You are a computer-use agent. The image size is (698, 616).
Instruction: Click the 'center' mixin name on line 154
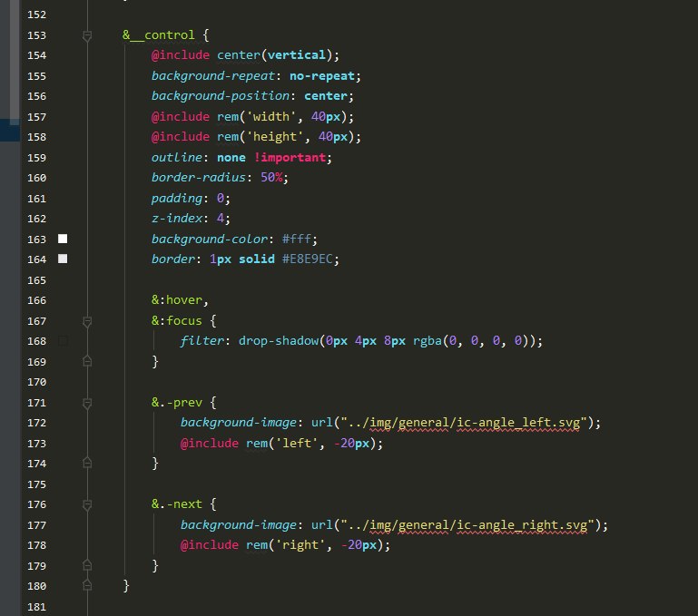pos(239,55)
